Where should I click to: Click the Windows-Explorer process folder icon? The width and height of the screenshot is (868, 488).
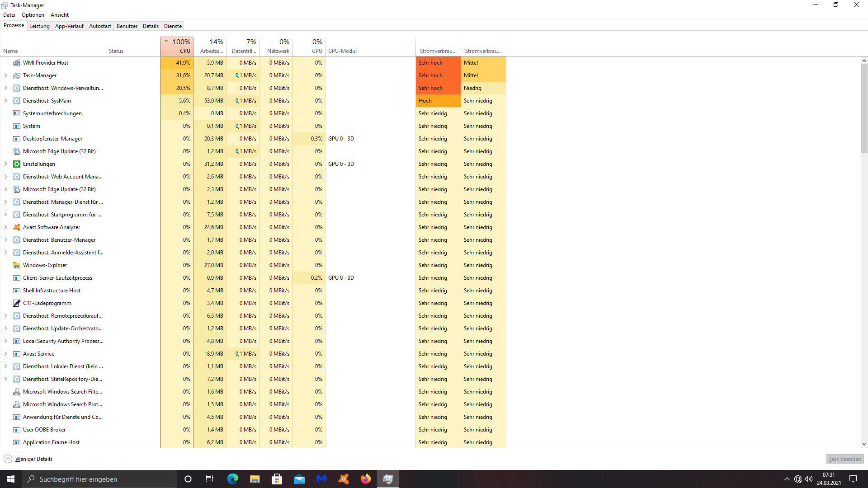coord(17,265)
